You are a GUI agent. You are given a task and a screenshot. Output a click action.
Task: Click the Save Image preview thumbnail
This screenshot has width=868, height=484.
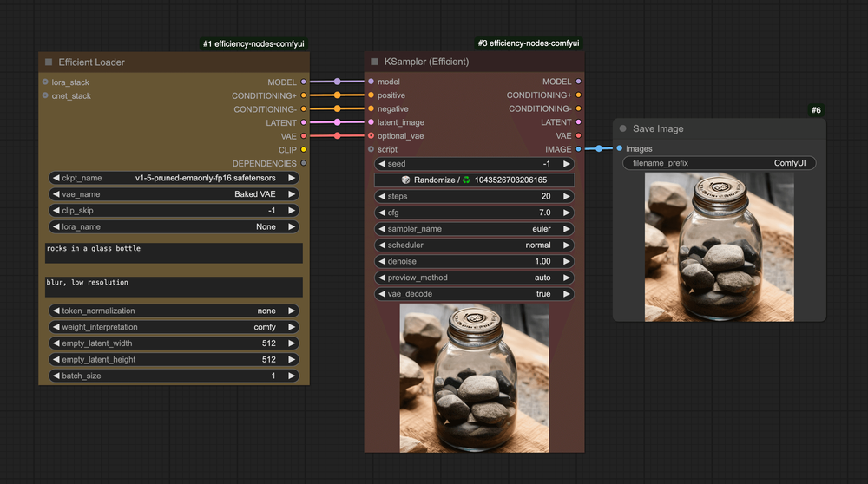(x=719, y=246)
